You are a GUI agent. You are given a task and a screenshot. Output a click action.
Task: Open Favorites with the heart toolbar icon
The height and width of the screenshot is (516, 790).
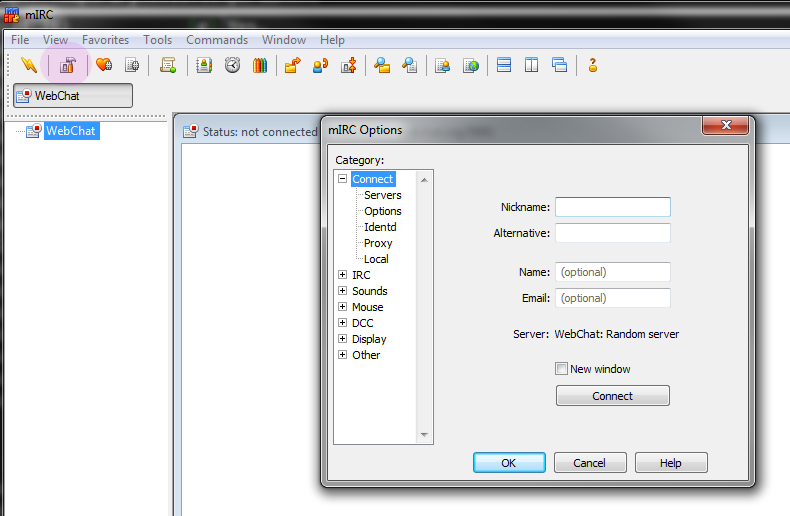pyautogui.click(x=104, y=65)
